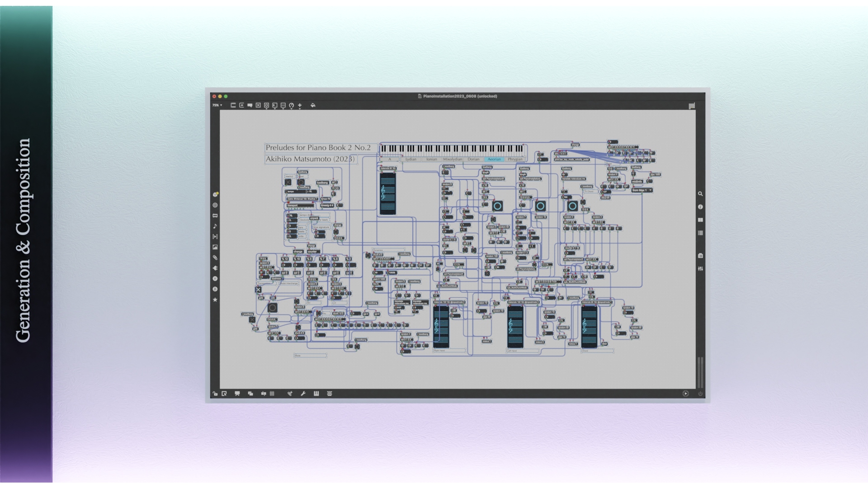Click the Dorian mode tab
868x488 pixels.
(x=473, y=159)
